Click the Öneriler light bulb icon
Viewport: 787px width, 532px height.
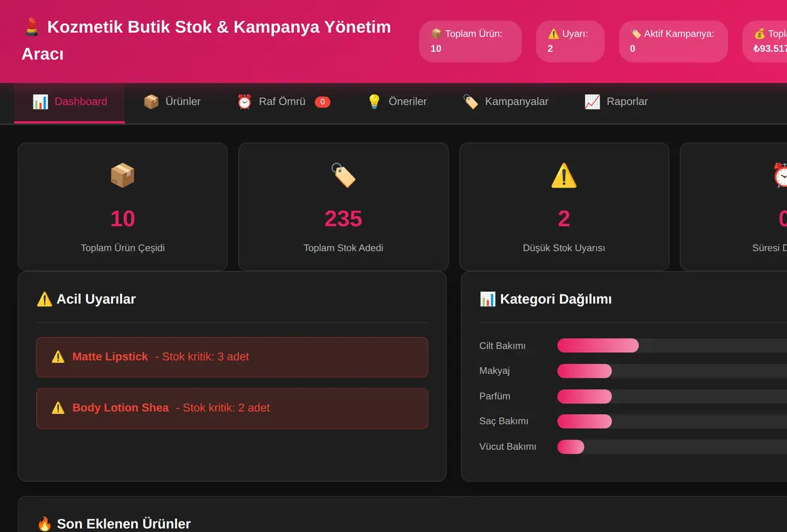[x=374, y=102]
